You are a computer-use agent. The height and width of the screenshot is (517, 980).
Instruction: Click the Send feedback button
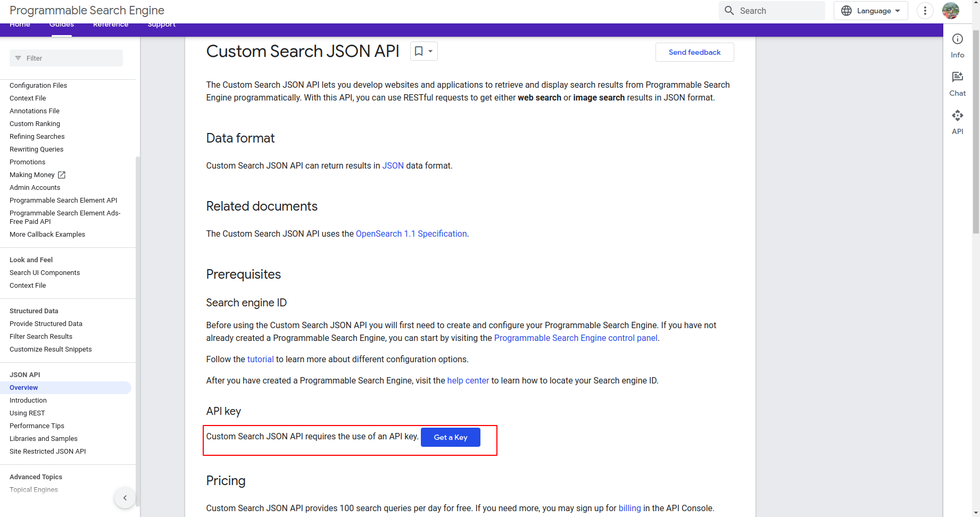(695, 52)
